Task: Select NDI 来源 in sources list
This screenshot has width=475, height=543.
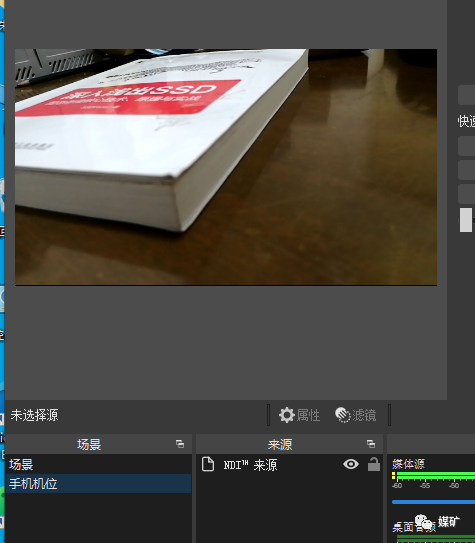Action: point(289,465)
